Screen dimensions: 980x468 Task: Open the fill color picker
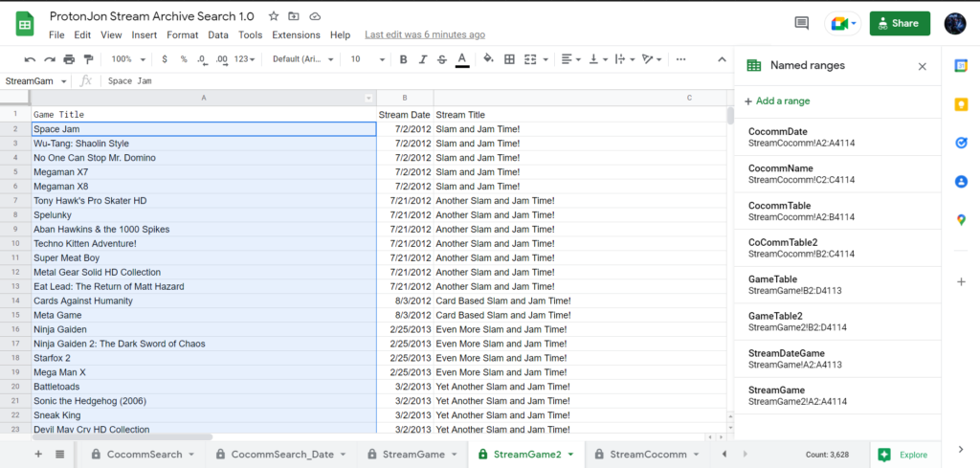point(489,59)
